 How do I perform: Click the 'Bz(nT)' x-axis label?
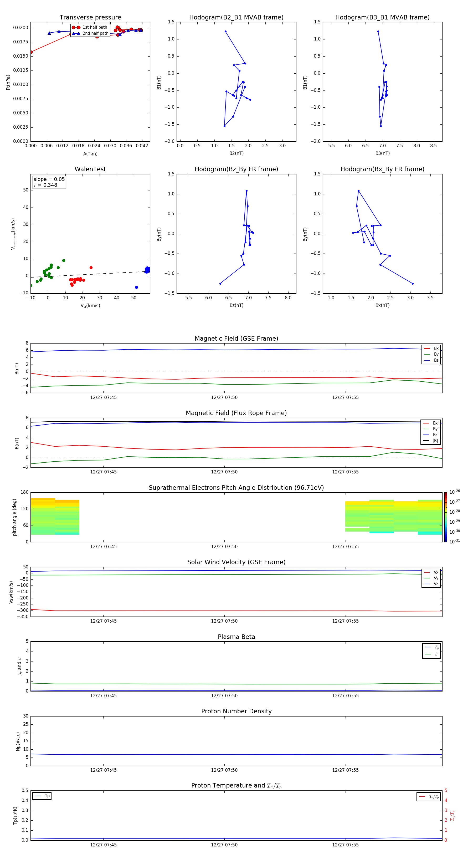point(236,305)
